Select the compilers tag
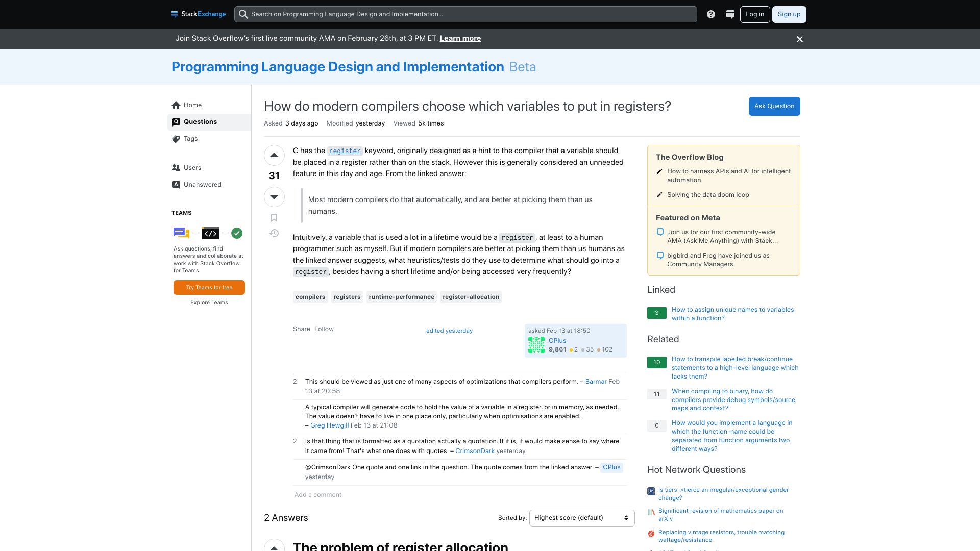Viewport: 980px width, 551px height. (310, 297)
